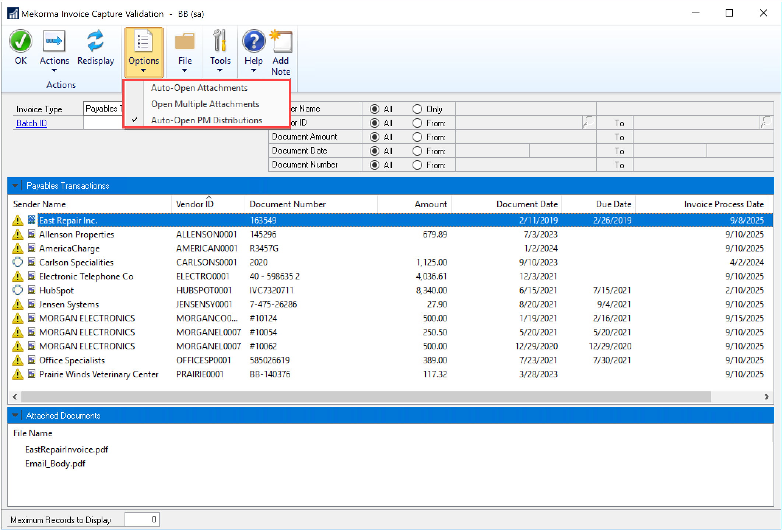Select Open Multiple Attachments menu entry
This screenshot has width=782, height=532.
click(205, 104)
